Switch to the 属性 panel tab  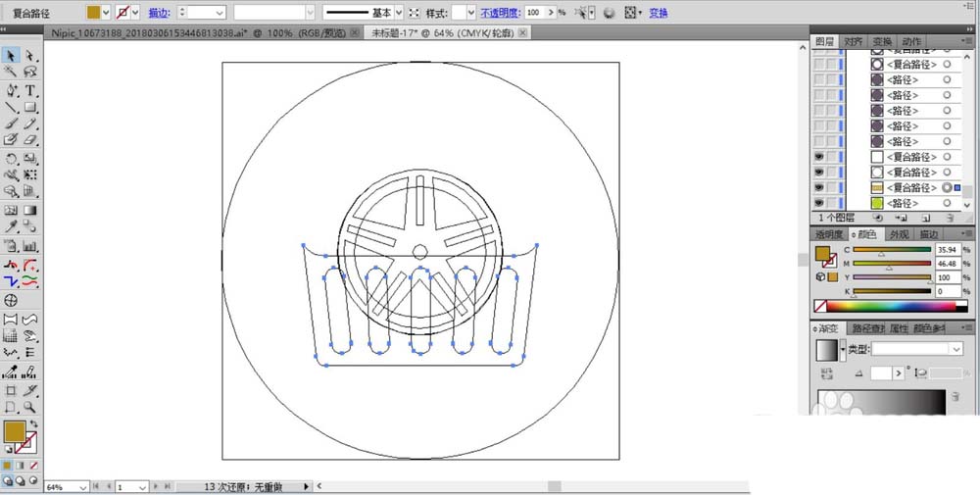tap(898, 328)
